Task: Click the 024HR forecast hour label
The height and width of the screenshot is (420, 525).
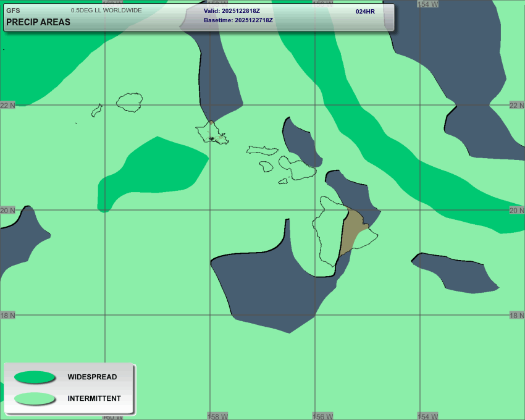Action: point(365,11)
